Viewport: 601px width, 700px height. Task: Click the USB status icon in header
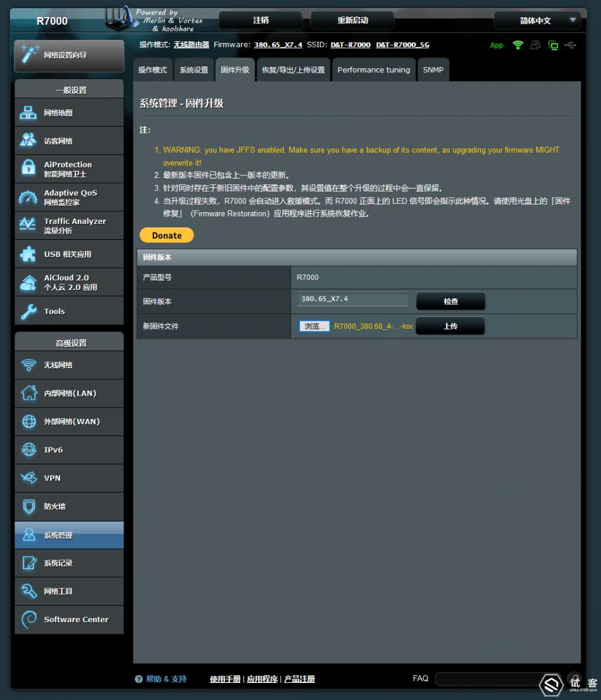[x=571, y=45]
